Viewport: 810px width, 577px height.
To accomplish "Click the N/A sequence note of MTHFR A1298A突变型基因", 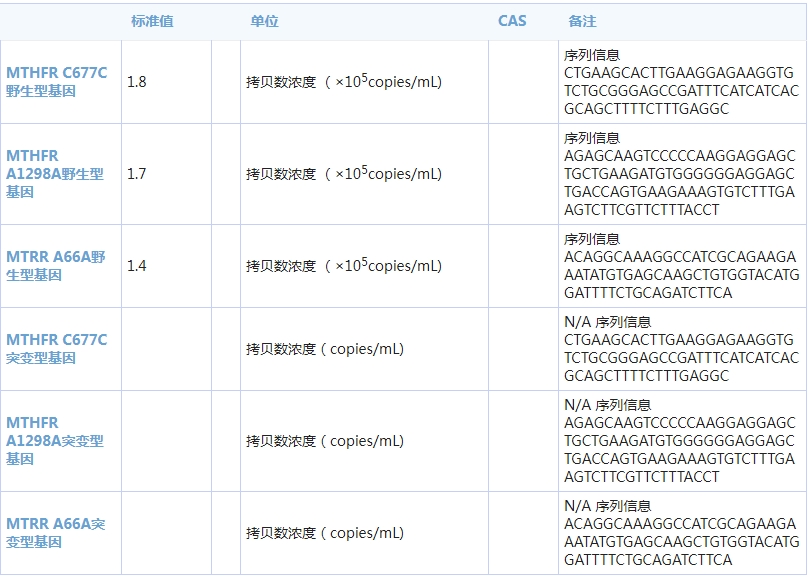I will tap(679, 441).
